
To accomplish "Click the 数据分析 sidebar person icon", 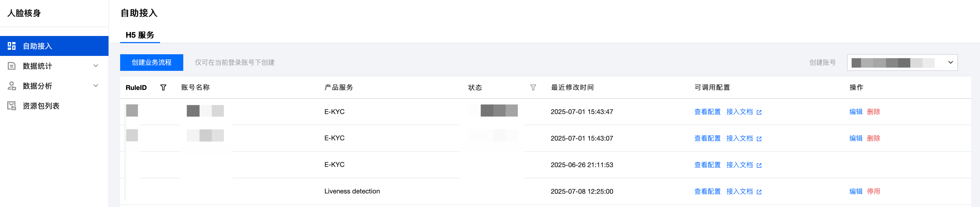I will (12, 86).
